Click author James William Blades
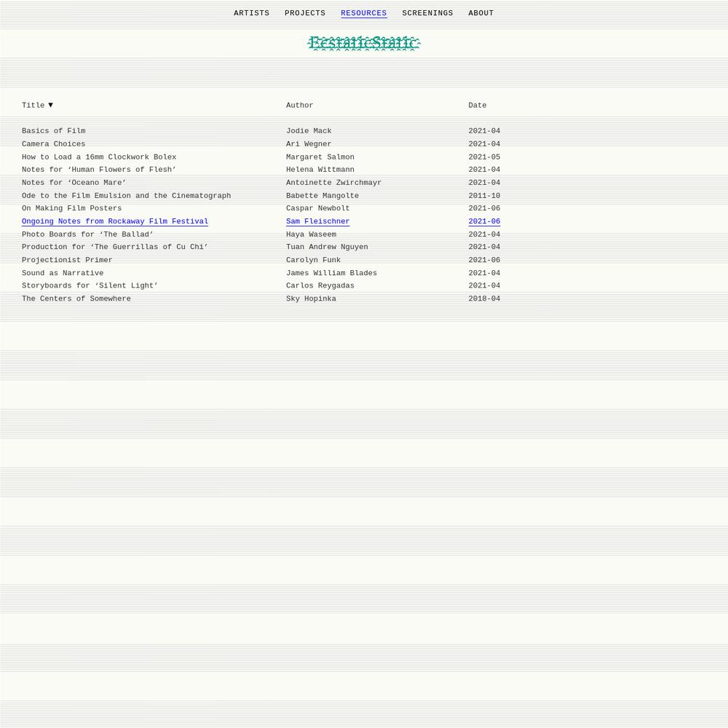 click(331, 273)
